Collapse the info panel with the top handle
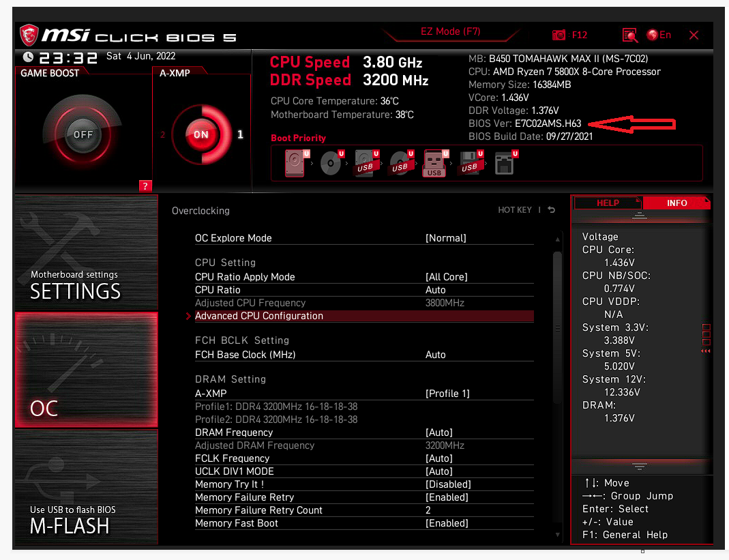Image resolution: width=729 pixels, height=560 pixels. tap(639, 216)
